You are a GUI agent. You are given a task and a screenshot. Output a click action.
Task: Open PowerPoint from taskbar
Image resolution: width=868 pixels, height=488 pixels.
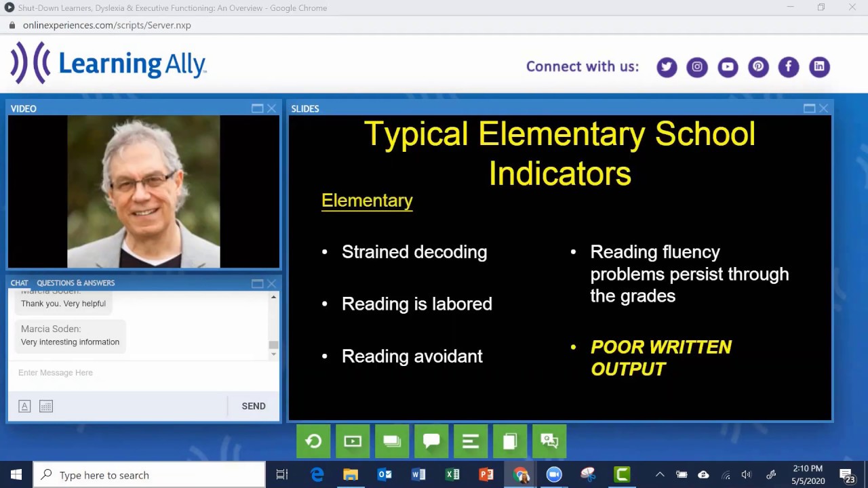tap(486, 474)
